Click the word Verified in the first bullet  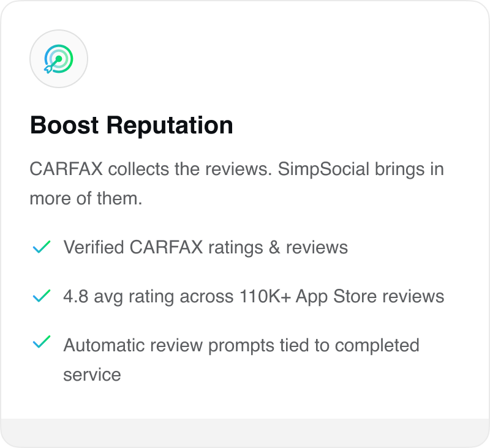(x=94, y=247)
